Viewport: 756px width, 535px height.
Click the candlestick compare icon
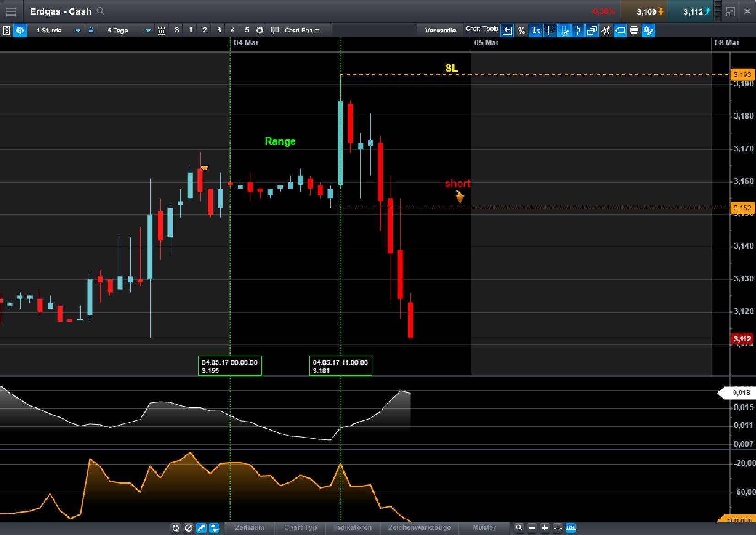point(606,31)
